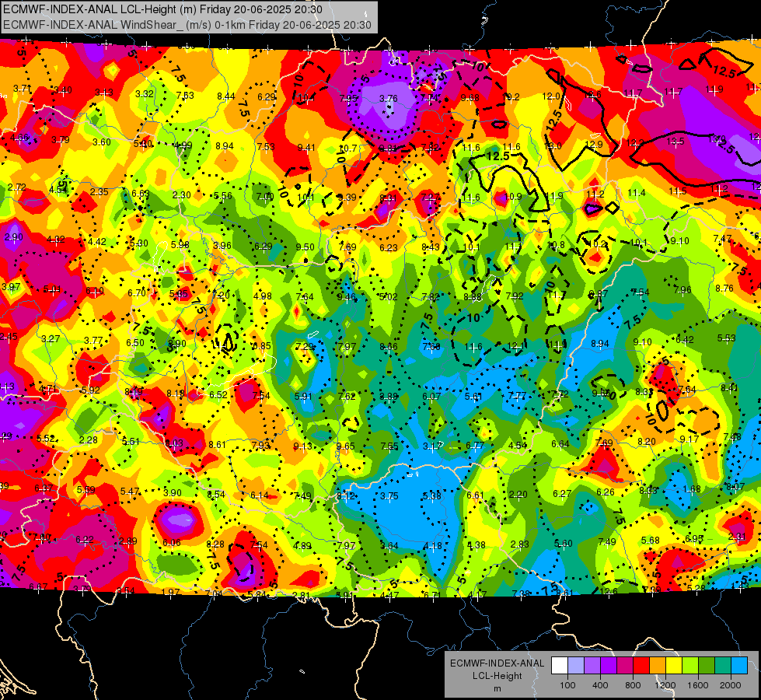The image size is (761, 700).
Task: Click the light lavender swatch in the legend
Action: [575, 666]
